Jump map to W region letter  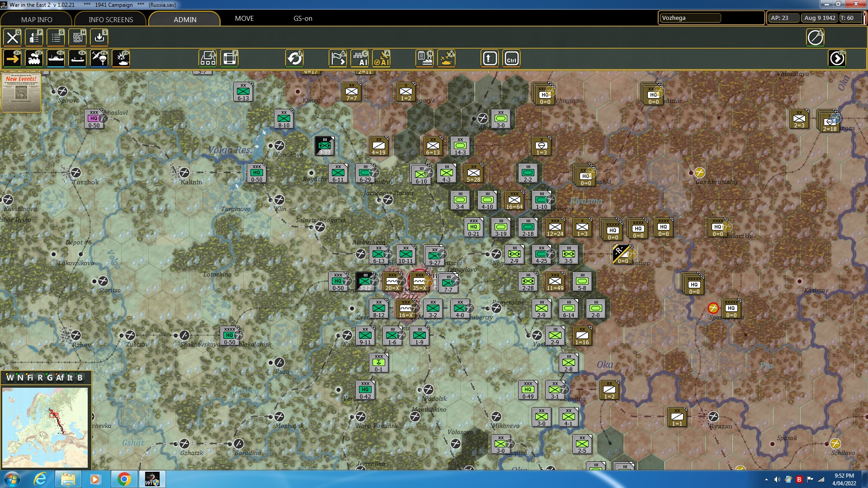tap(10, 378)
